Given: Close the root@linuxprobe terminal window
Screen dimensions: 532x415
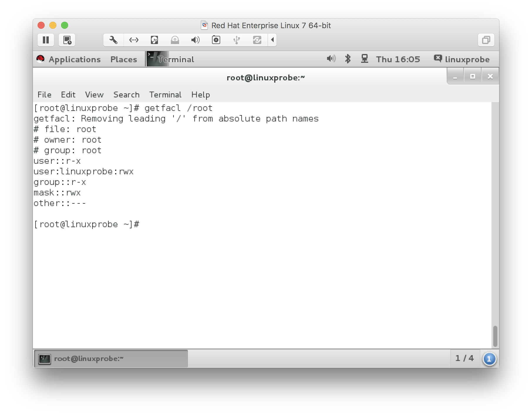Looking at the screenshot, I should (x=490, y=77).
